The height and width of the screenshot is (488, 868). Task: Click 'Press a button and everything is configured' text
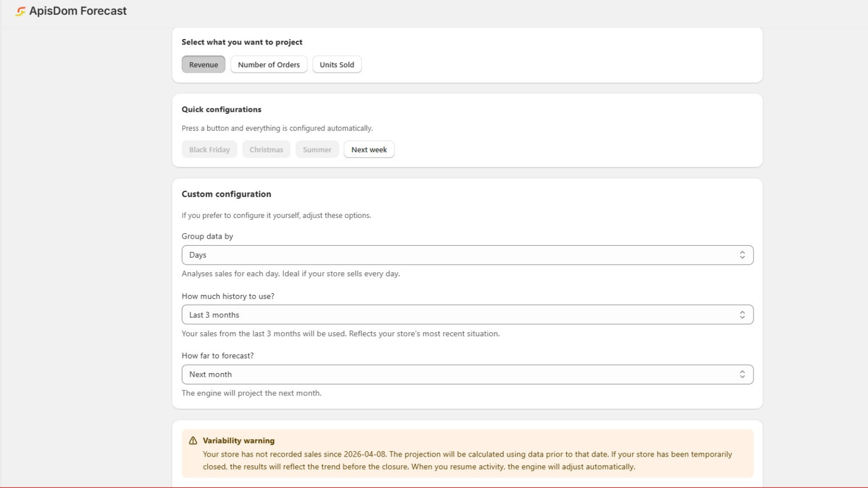click(277, 129)
